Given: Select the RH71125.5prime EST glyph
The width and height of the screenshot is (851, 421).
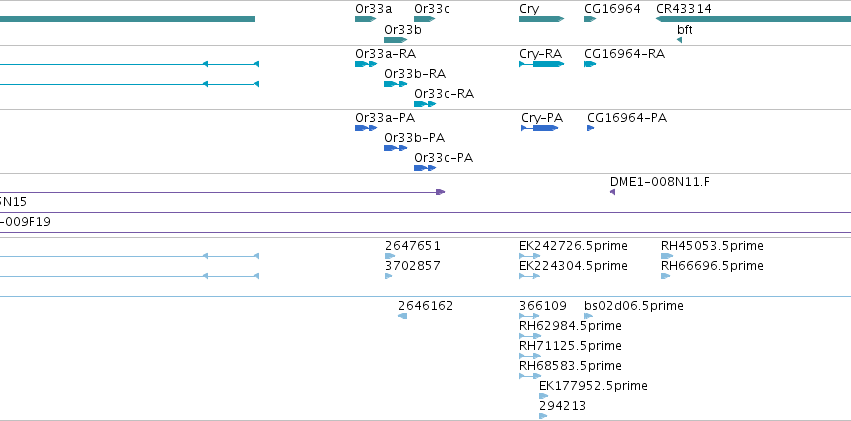Looking at the screenshot, I should [x=530, y=356].
